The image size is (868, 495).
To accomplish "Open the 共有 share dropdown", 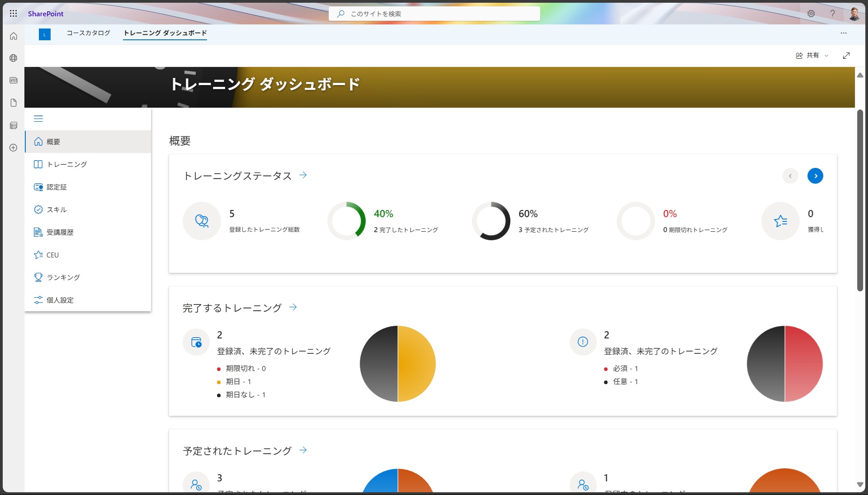I will [812, 55].
